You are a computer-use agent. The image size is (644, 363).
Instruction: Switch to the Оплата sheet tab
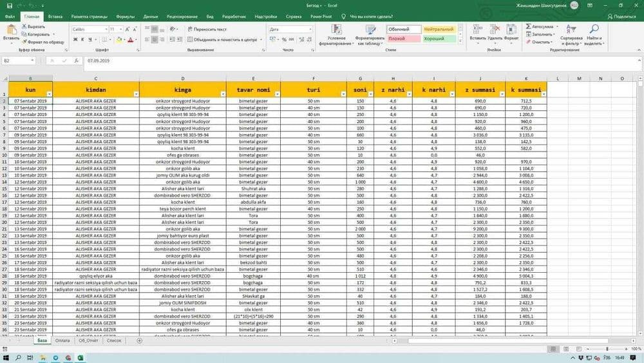(x=62, y=340)
